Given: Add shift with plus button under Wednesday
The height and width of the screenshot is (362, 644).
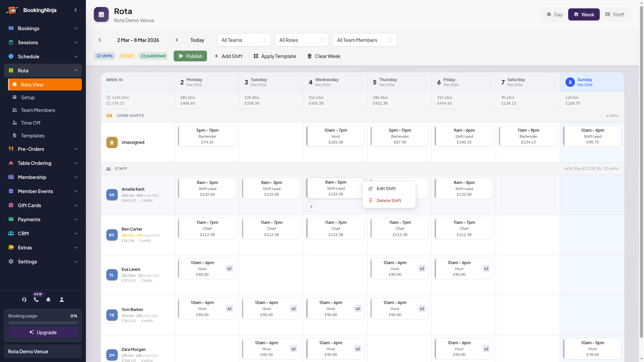Looking at the screenshot, I should click(x=311, y=206).
